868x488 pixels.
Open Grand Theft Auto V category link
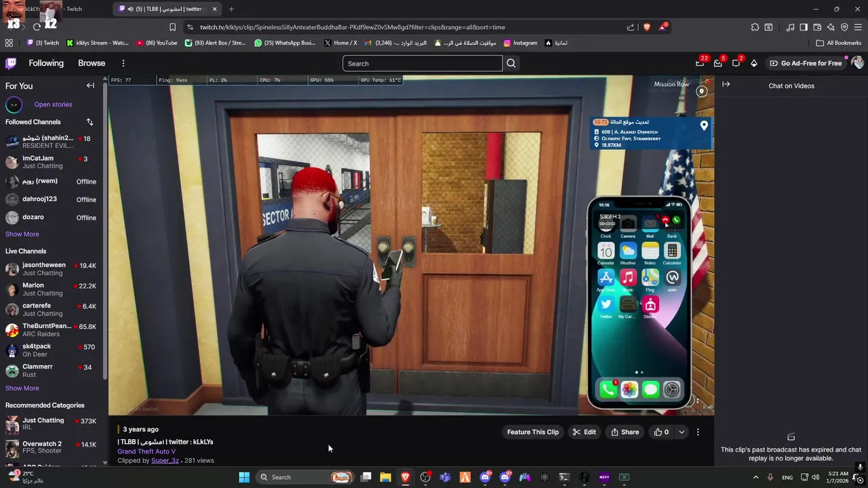coord(146,451)
